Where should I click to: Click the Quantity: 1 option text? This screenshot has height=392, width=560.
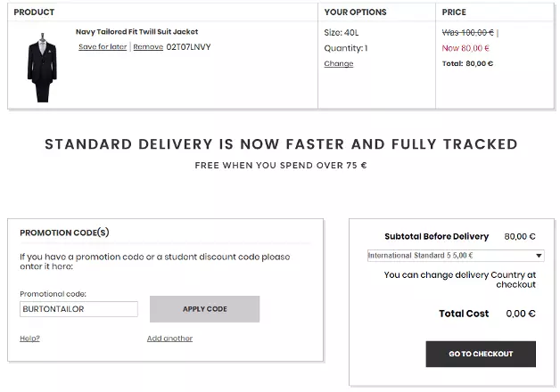[x=346, y=48]
